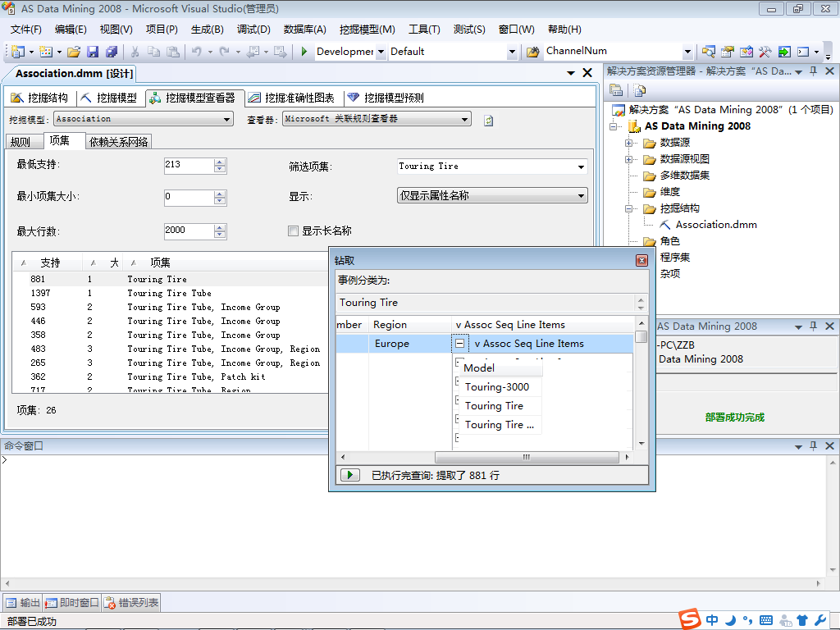Click the Open File folder icon
Viewport: 840px width, 630px height.
(74, 52)
